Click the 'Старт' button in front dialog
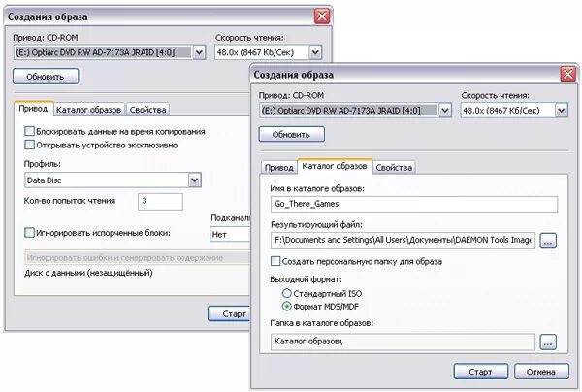This screenshot has height=392, width=582. click(x=480, y=372)
